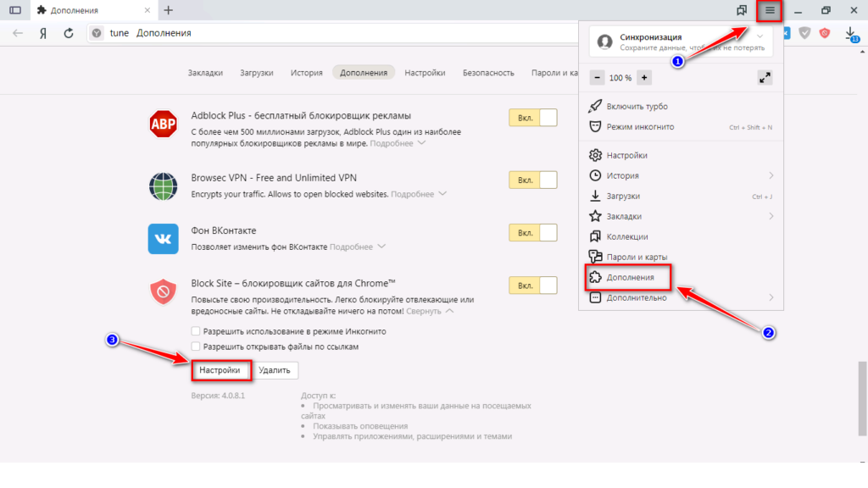Image resolution: width=868 pixels, height=488 pixels.
Task: Expand Закладки submenu in dropdown menu
Action: pyautogui.click(x=681, y=216)
